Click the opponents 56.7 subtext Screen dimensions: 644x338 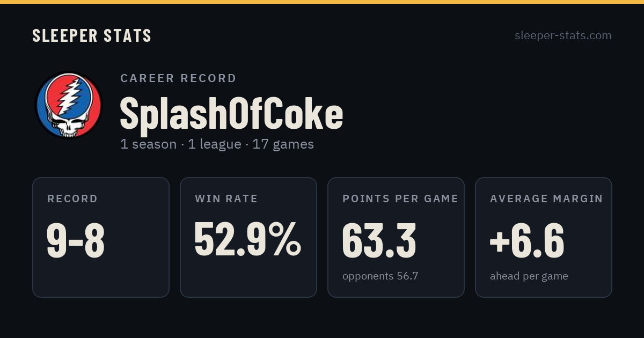(x=380, y=276)
